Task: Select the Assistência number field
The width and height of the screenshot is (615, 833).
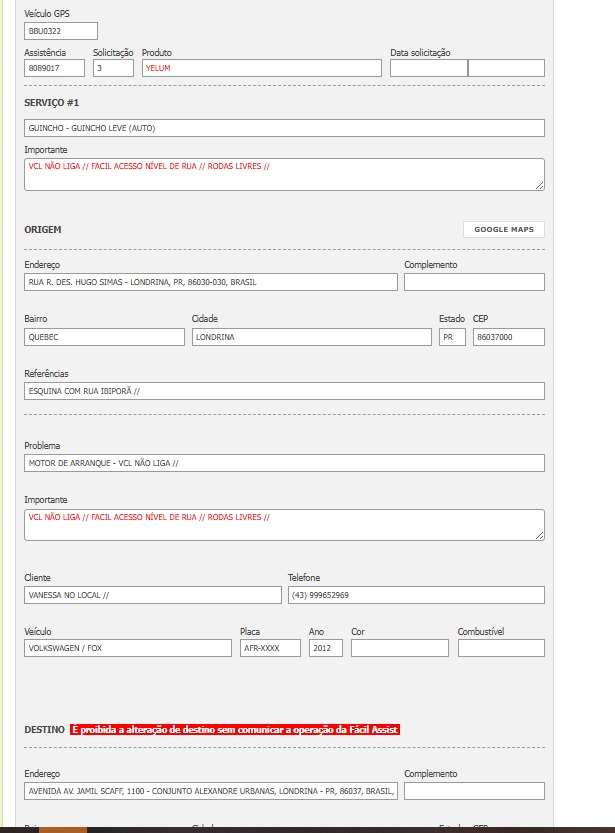Action: [54, 68]
